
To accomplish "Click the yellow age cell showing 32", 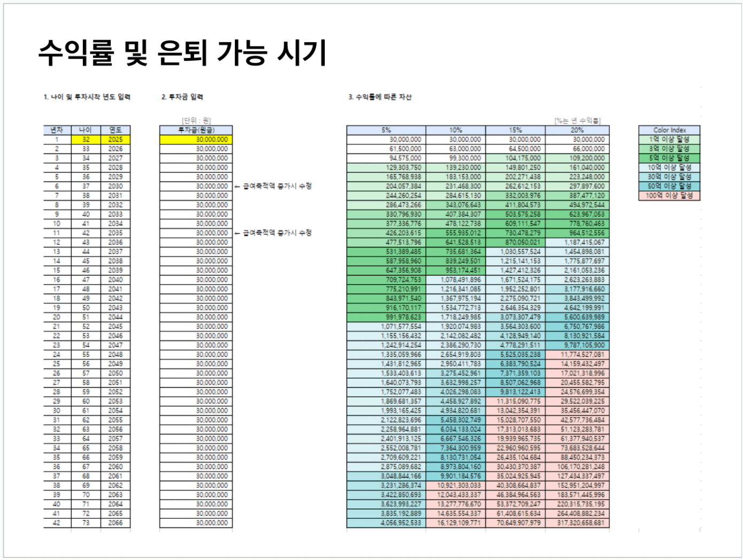I will [x=86, y=140].
